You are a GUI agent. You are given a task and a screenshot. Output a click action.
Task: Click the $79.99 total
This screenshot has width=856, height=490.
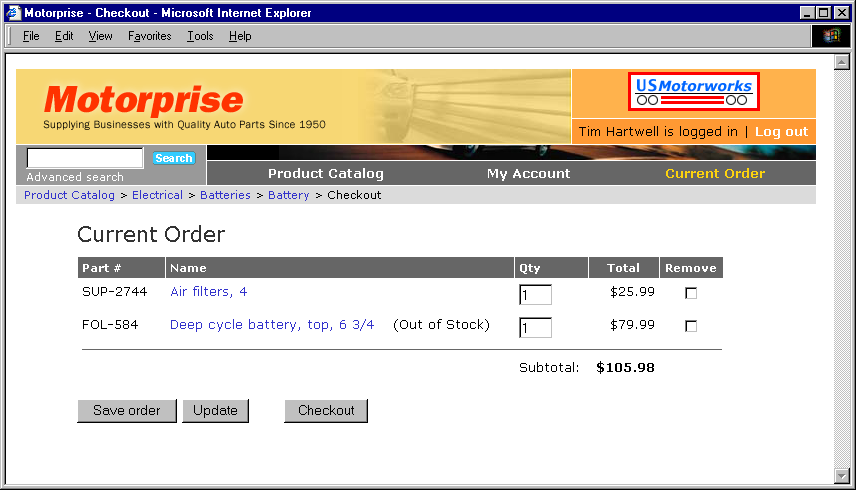pos(632,325)
